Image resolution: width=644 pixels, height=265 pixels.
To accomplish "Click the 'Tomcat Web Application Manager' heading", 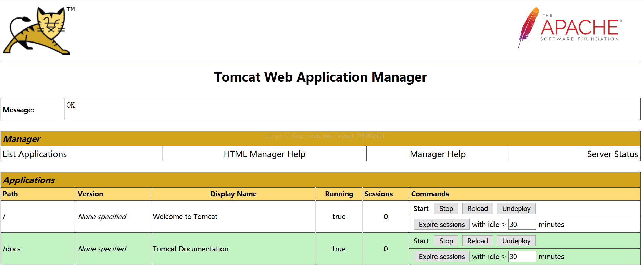I will tap(320, 77).
